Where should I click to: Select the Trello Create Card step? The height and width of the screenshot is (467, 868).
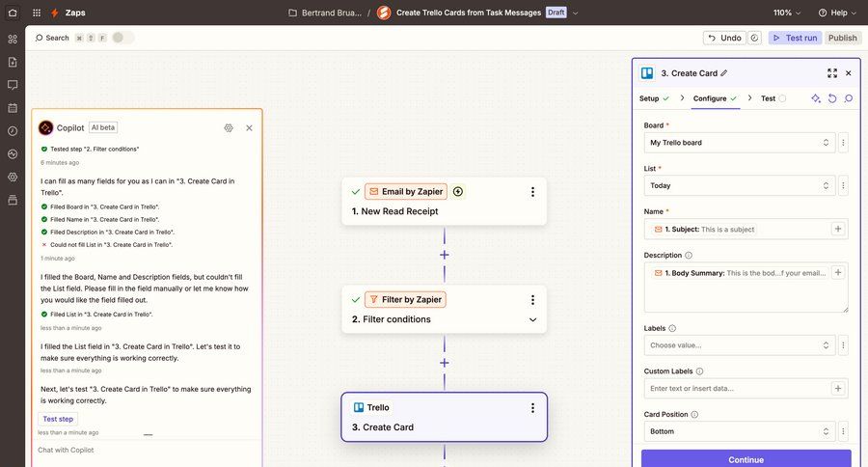click(444, 417)
